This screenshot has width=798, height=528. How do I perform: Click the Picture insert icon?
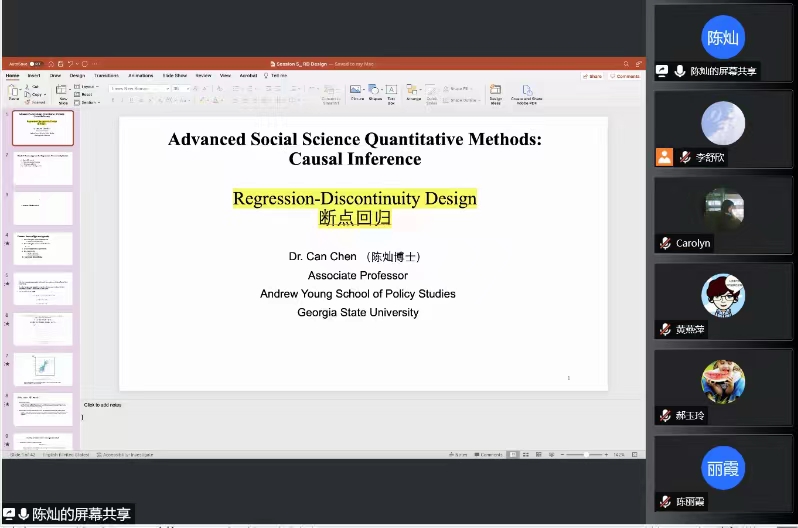point(356,91)
